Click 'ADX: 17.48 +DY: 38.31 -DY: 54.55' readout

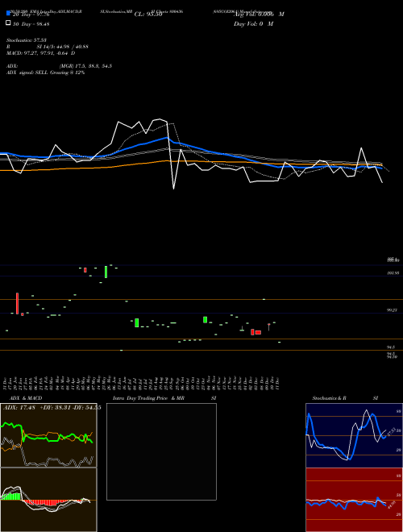tap(52, 407)
